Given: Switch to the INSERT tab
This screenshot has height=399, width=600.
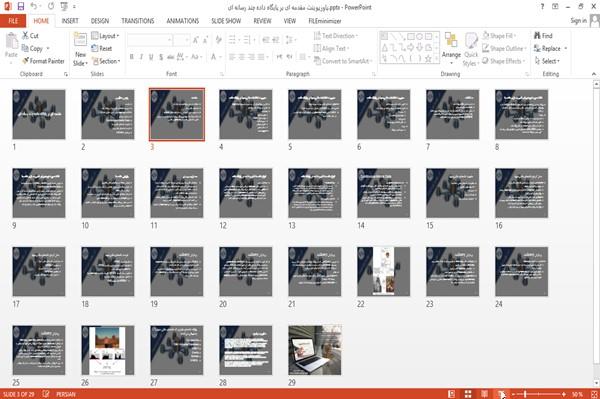Looking at the screenshot, I should click(x=70, y=21).
